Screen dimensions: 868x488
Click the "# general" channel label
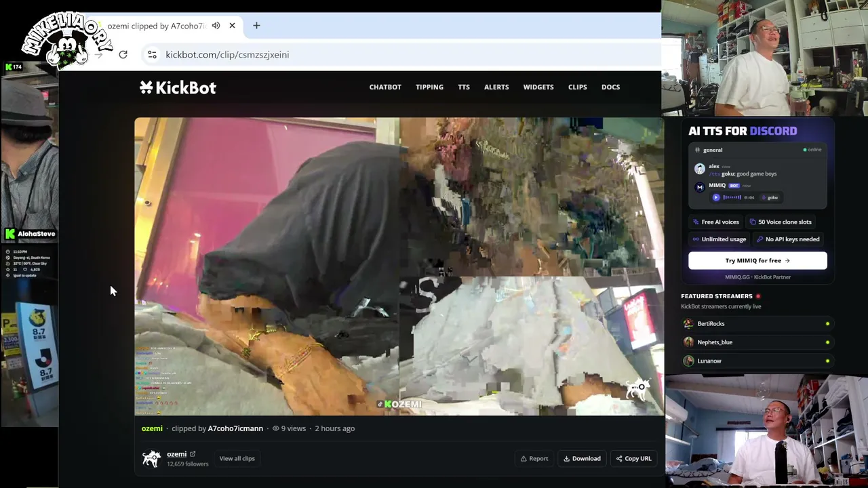pos(709,150)
